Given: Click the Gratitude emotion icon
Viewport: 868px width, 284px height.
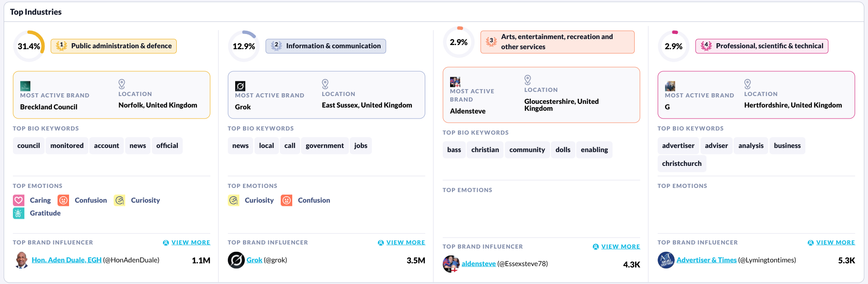Looking at the screenshot, I should pos(18,213).
